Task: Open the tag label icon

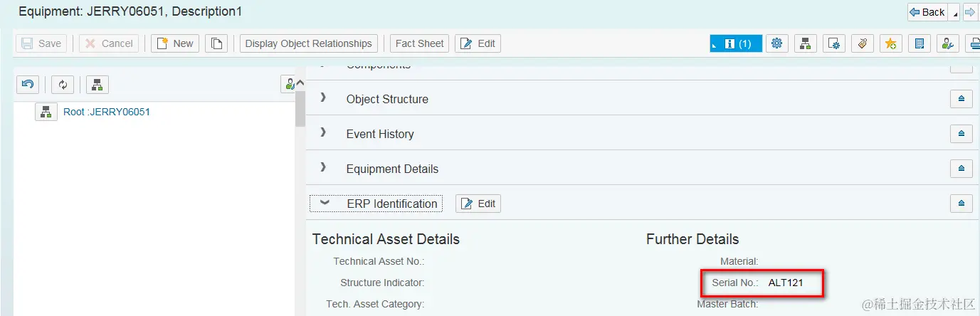Action: coord(862,43)
